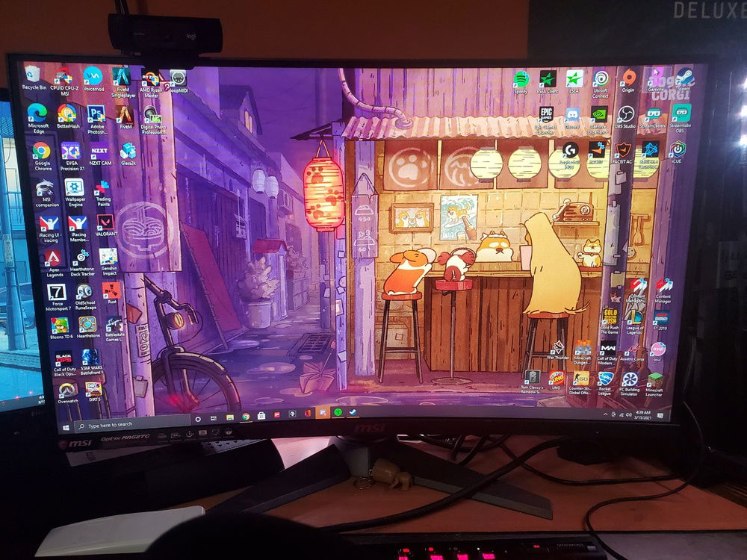Open the Rocket League desktop shortcut
The height and width of the screenshot is (560, 747).
coord(606,380)
